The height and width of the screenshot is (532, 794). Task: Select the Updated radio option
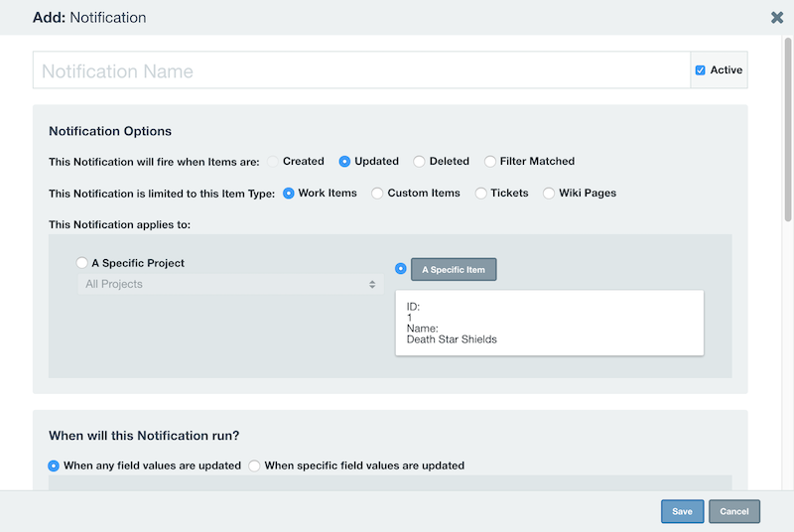[344, 162]
